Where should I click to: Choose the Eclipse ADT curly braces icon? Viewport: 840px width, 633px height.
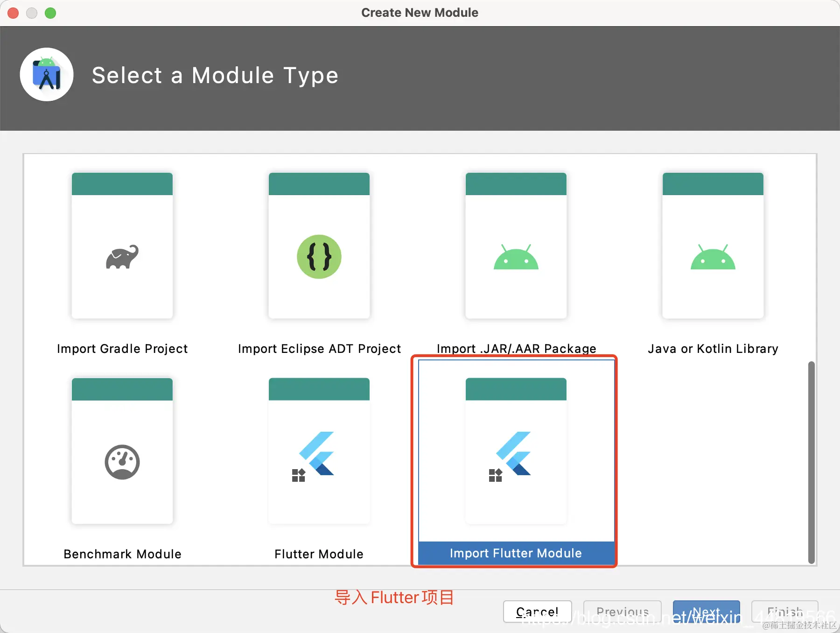click(x=319, y=257)
